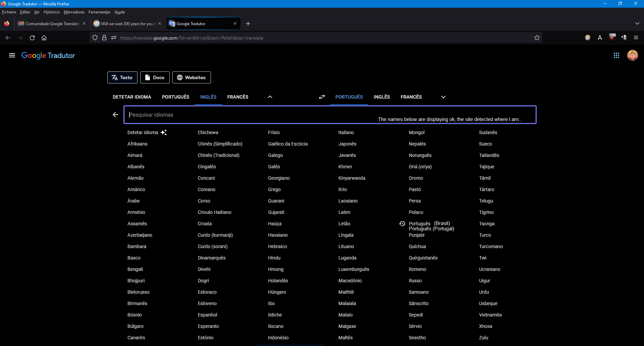This screenshot has width=644, height=346.
Task: Open the Google Tradutor main menu hamburger
Action: point(12,55)
